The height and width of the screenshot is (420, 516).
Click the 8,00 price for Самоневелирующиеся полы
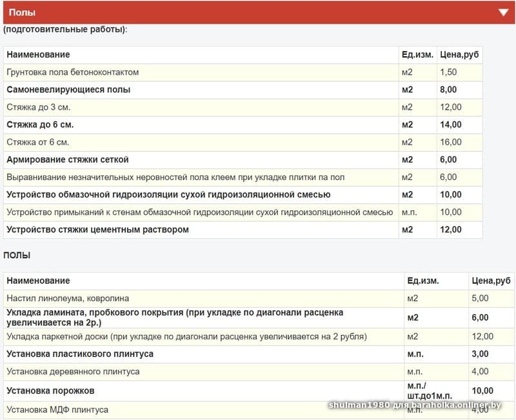pyautogui.click(x=448, y=90)
